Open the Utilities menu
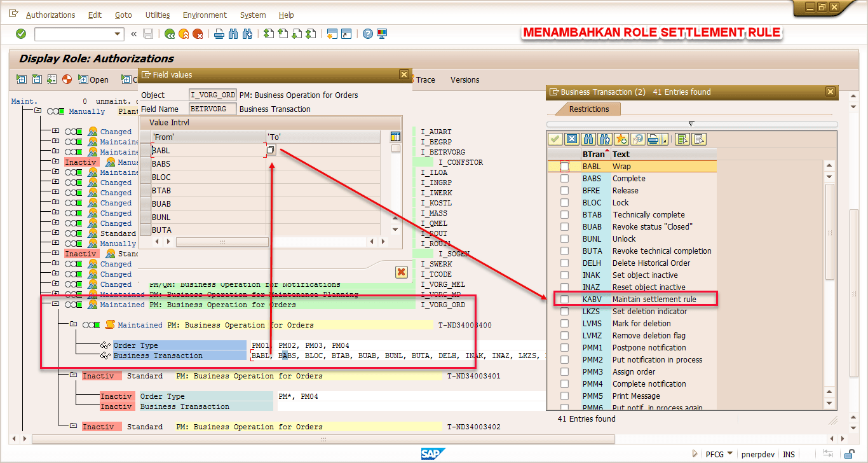The image size is (868, 463). 157,15
